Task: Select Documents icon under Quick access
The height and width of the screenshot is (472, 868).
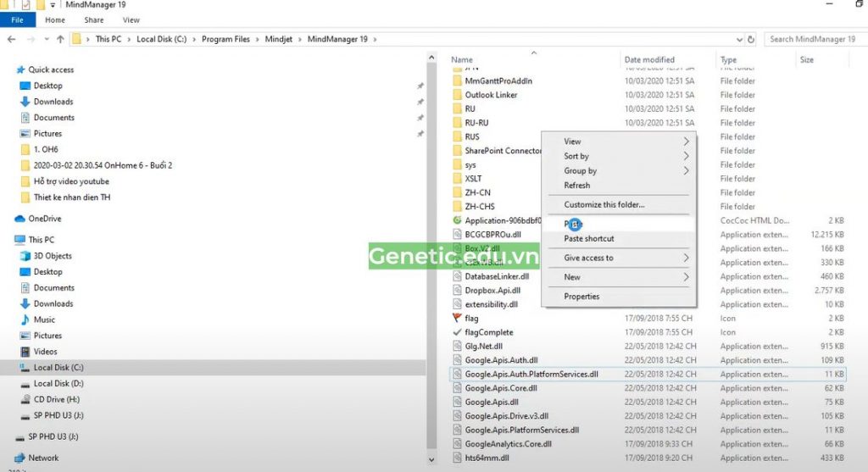Action: [x=25, y=117]
